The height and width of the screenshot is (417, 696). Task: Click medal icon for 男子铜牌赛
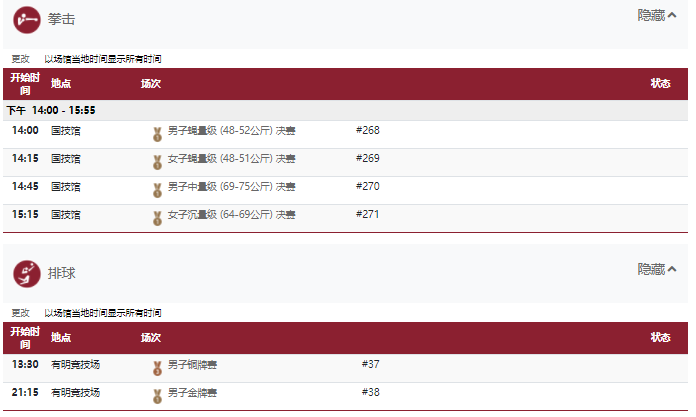tap(157, 368)
